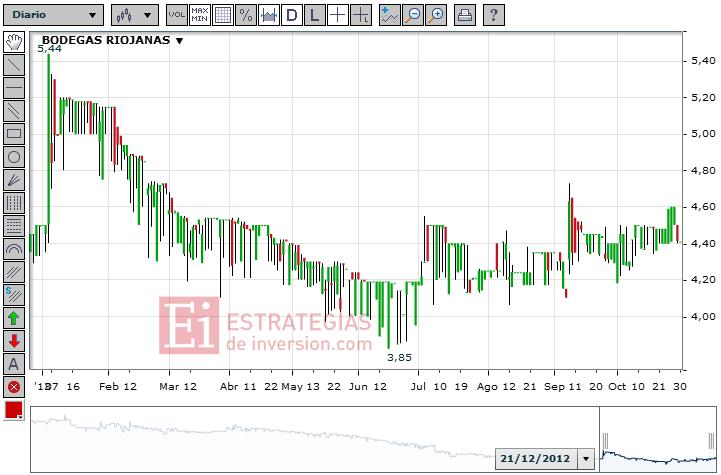Viewport: 721px width, 475px height.
Task: Enable the crosshair cursor tool
Action: [x=338, y=15]
